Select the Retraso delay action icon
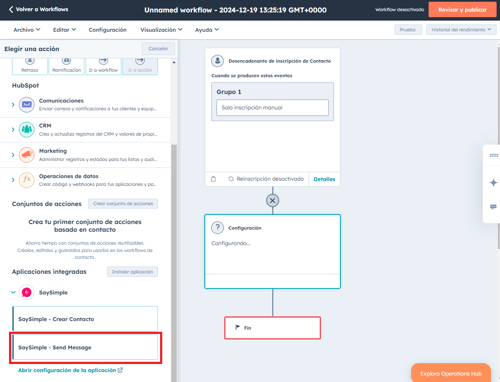 (30, 61)
